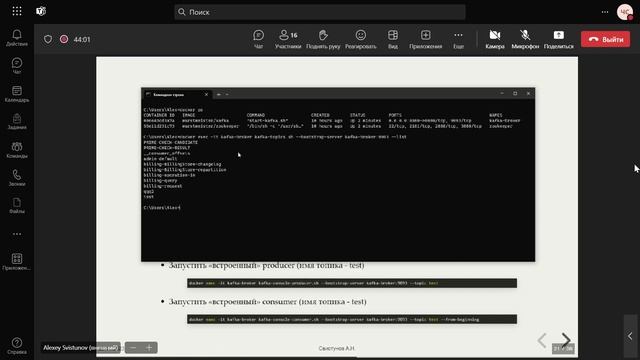Click the slide page counter

pyautogui.click(x=563, y=349)
